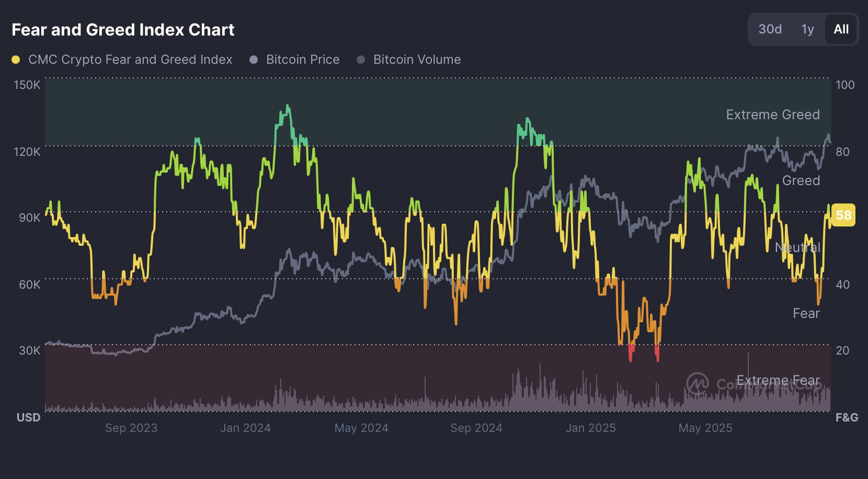Click the Extreme Greed zone label

click(x=772, y=115)
